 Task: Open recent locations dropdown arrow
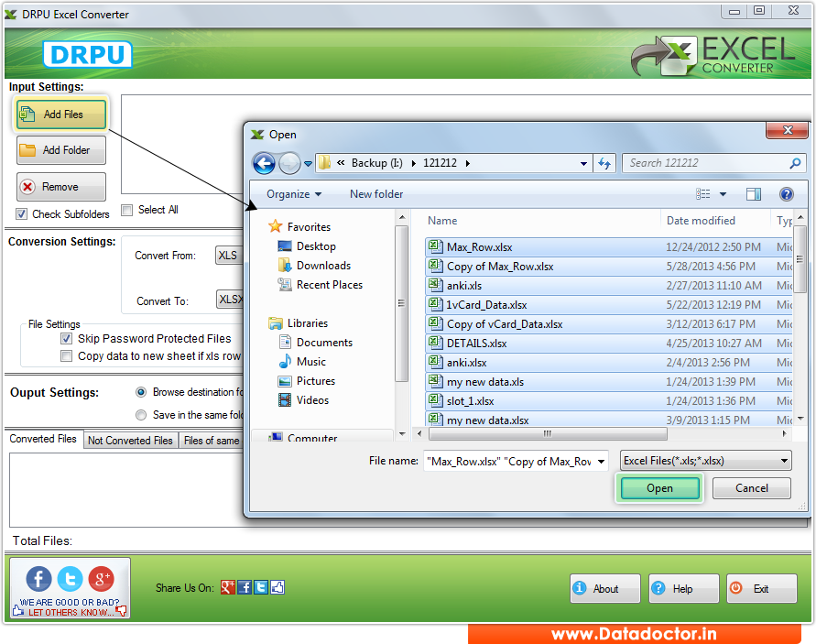pos(308,164)
